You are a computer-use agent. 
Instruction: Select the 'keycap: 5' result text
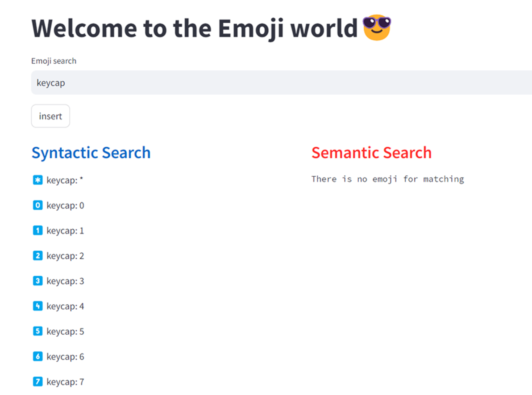pyautogui.click(x=65, y=331)
